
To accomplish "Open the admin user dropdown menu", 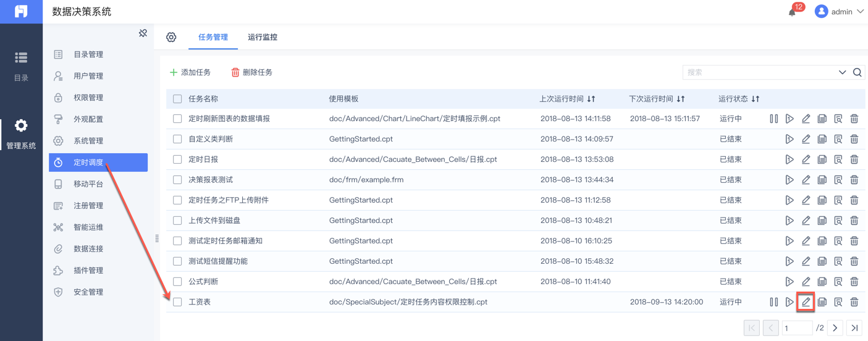I will click(840, 12).
